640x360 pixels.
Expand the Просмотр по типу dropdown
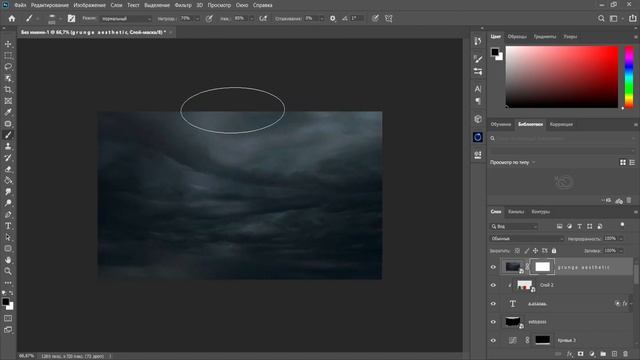click(x=513, y=162)
